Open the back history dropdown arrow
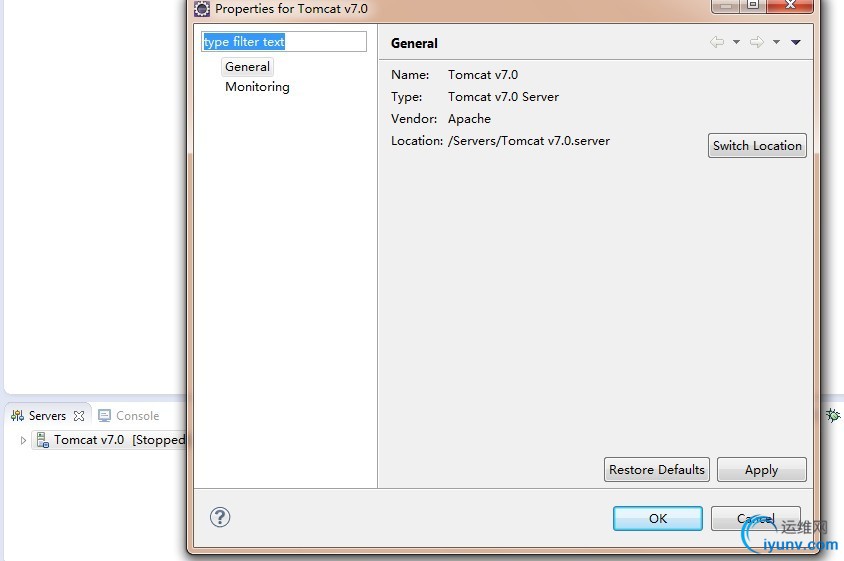Image resolution: width=844 pixels, height=561 pixels. (x=736, y=42)
